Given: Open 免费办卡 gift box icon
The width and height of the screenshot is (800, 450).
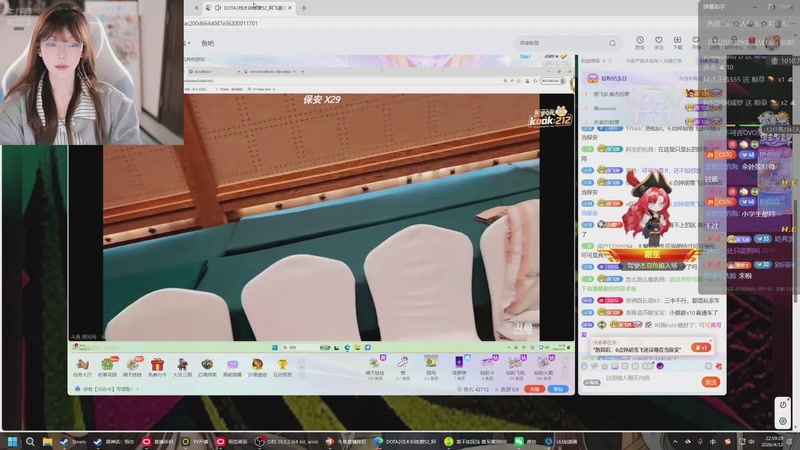Looking at the screenshot, I should pos(157,367).
